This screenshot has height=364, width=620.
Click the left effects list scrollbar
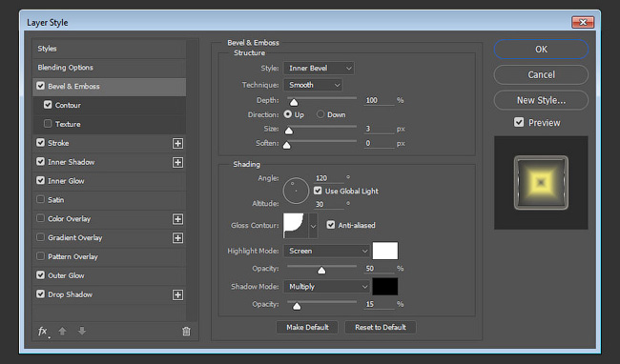[192, 180]
